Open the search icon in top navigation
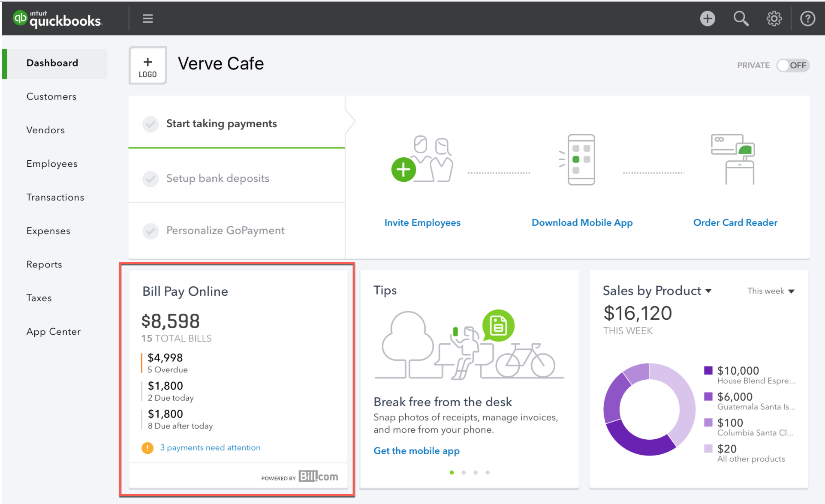 (x=742, y=17)
